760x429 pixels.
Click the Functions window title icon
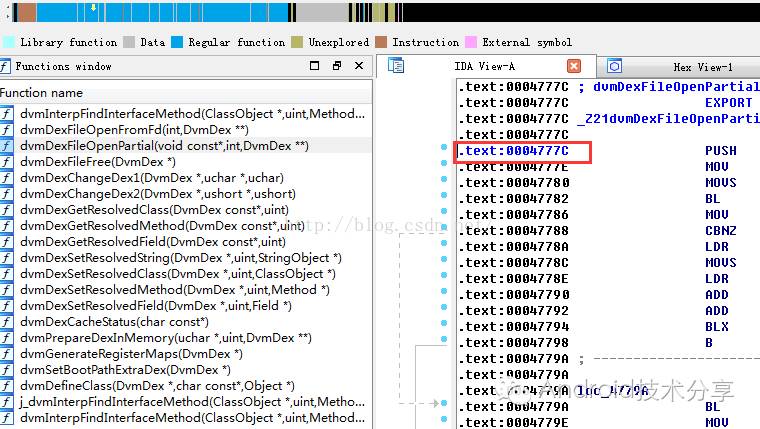click(x=5, y=66)
